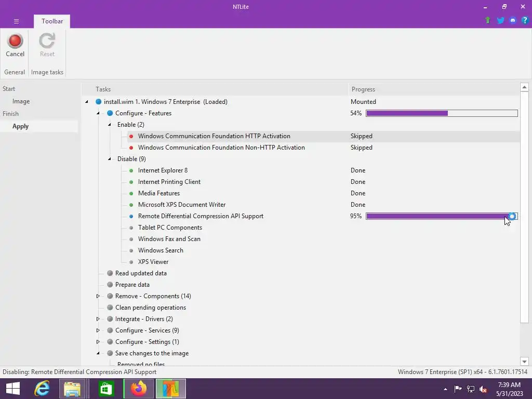Image resolution: width=532 pixels, height=399 pixels.
Task: Click the vertical scrollbar thumb
Action: [524, 208]
